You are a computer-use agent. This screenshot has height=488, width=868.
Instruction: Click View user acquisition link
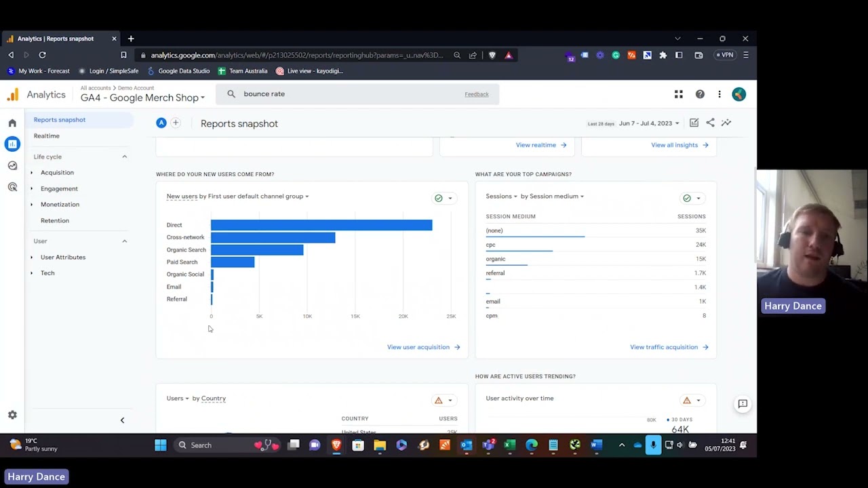click(x=424, y=347)
